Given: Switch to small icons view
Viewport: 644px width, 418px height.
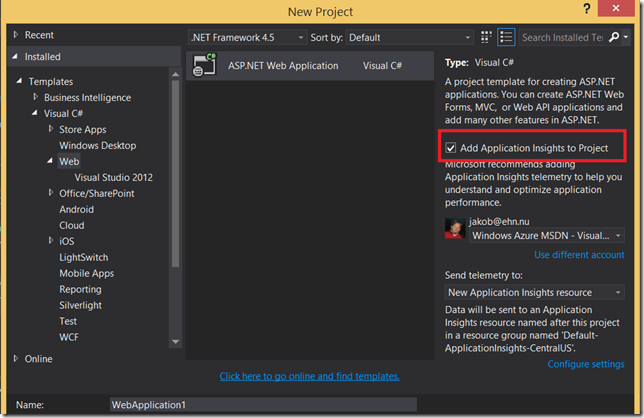Looking at the screenshot, I should 486,37.
